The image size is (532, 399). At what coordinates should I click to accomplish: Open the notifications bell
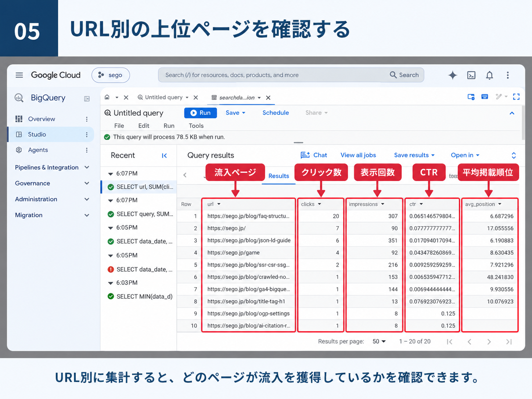point(489,75)
